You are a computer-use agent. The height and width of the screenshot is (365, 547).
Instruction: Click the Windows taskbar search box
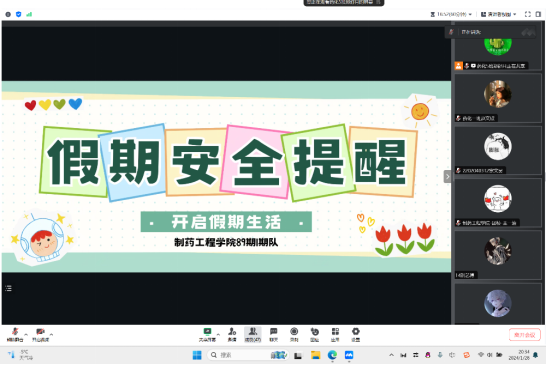click(x=248, y=355)
